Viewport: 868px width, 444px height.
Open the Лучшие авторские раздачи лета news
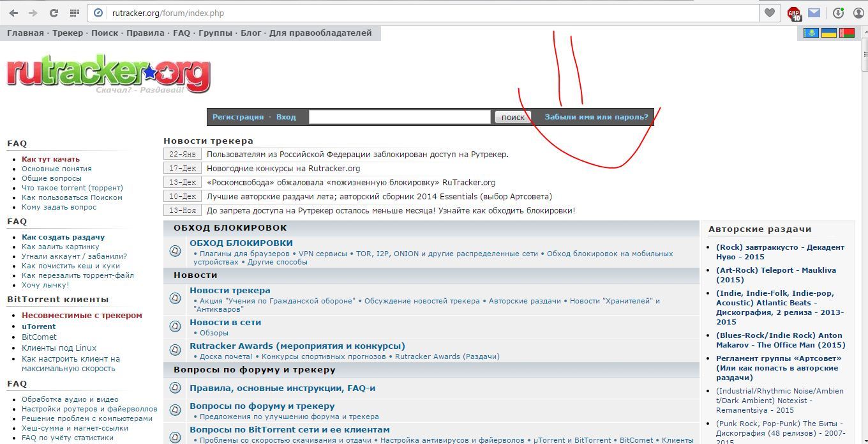pos(379,196)
